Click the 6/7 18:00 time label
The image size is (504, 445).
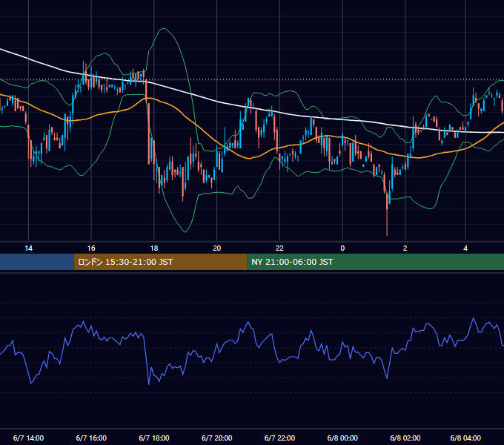(x=154, y=438)
